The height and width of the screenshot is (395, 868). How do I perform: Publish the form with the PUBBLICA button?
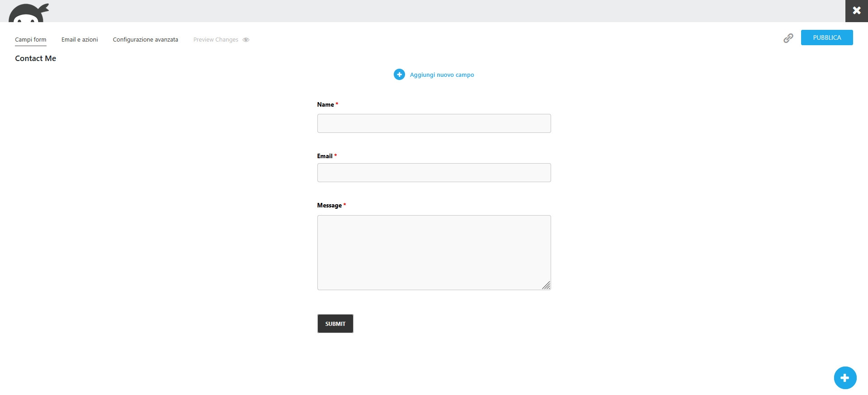827,38
